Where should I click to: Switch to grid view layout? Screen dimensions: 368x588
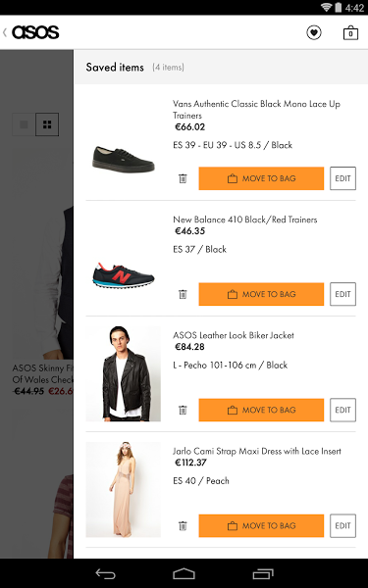(x=47, y=124)
